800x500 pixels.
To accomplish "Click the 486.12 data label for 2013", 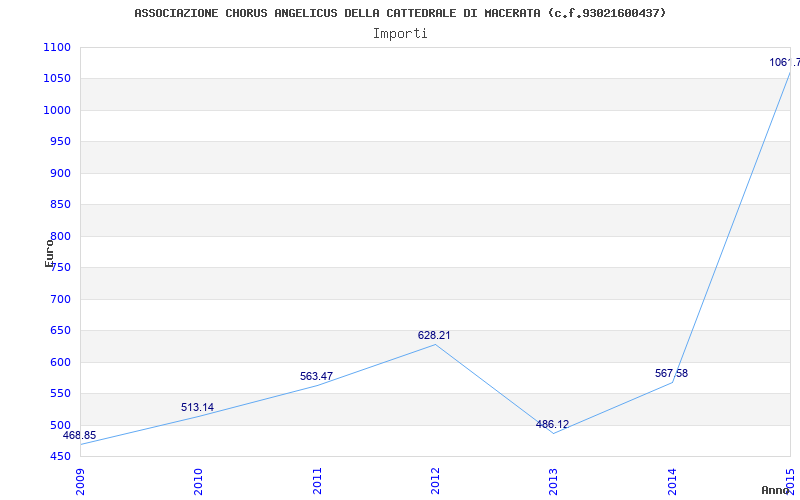I will coord(553,424).
